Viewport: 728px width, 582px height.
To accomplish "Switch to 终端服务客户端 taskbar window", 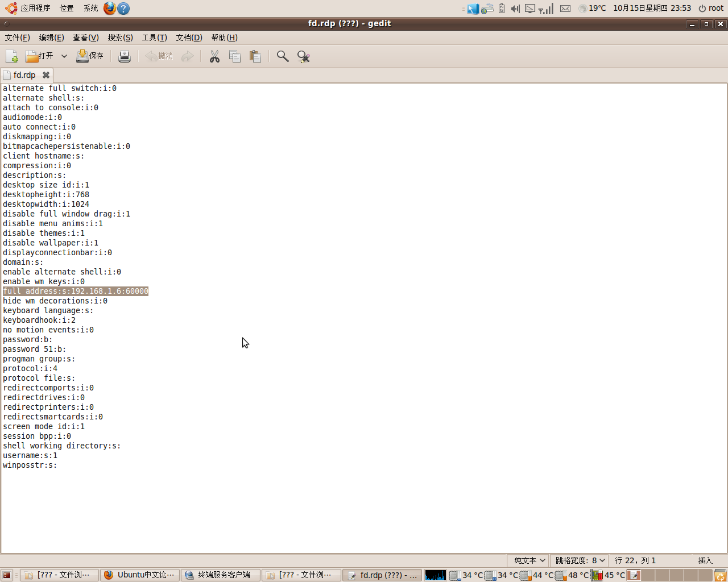I will pos(221,575).
